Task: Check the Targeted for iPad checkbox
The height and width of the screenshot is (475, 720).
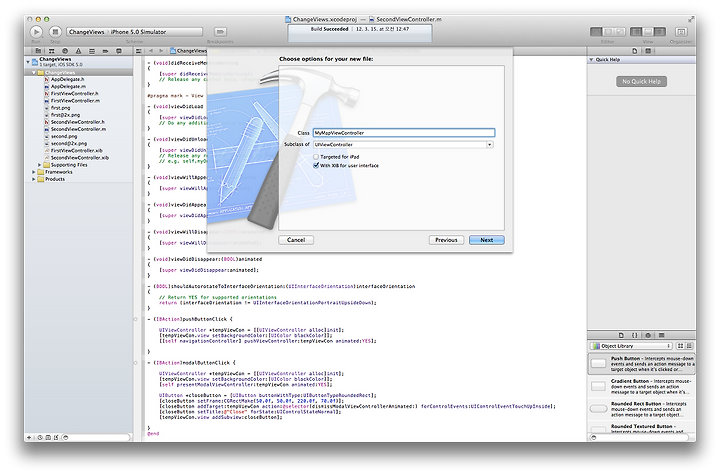Action: [x=316, y=157]
